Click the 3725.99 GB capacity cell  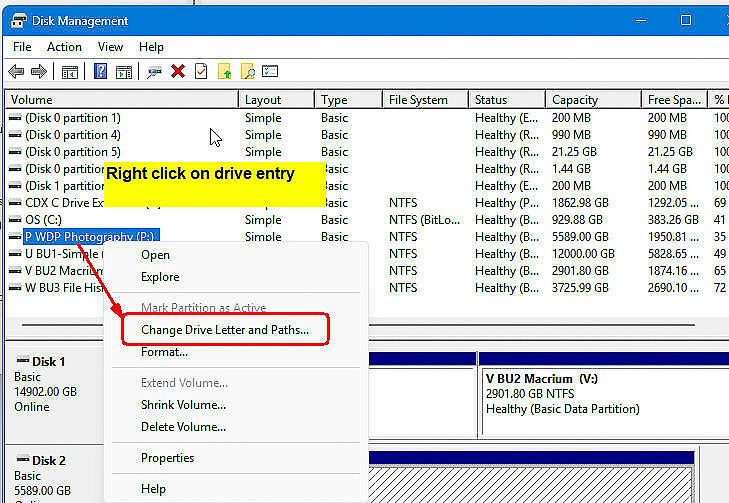pyautogui.click(x=580, y=288)
